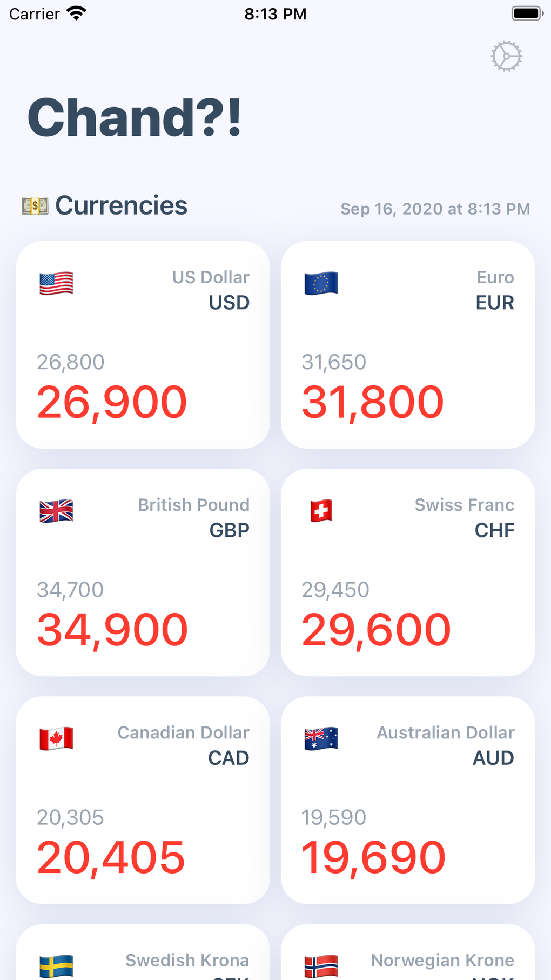
Task: Tap the Australian Dollar 19,690 price
Action: pos(373,858)
